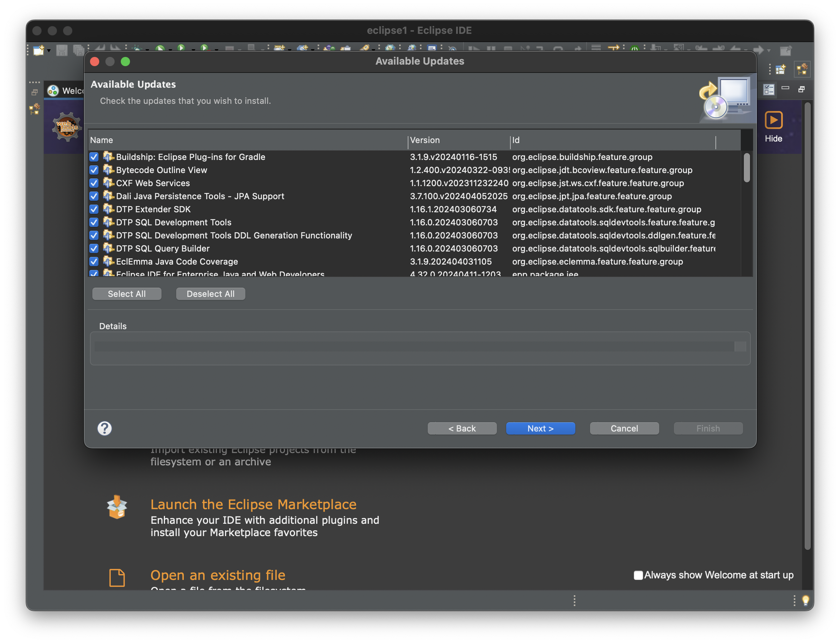Uncheck EclEmma Java Code Coverage update
The width and height of the screenshot is (840, 643).
tap(94, 262)
